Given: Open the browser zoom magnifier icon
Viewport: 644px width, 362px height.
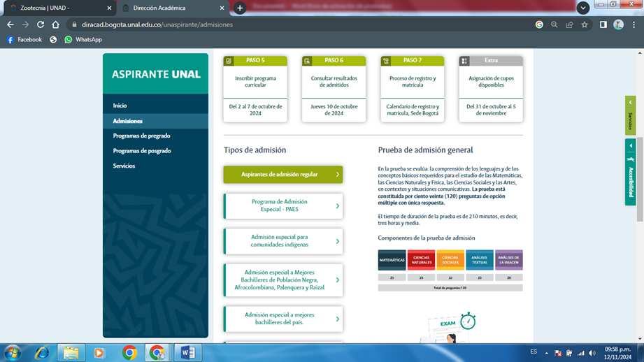Looking at the screenshot, I should click(x=554, y=24).
